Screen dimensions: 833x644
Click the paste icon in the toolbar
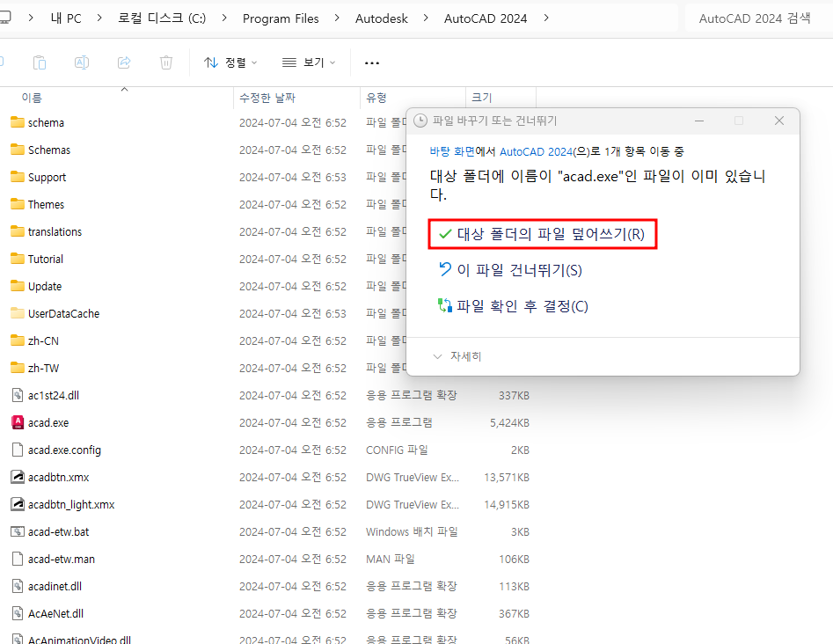pos(39,62)
